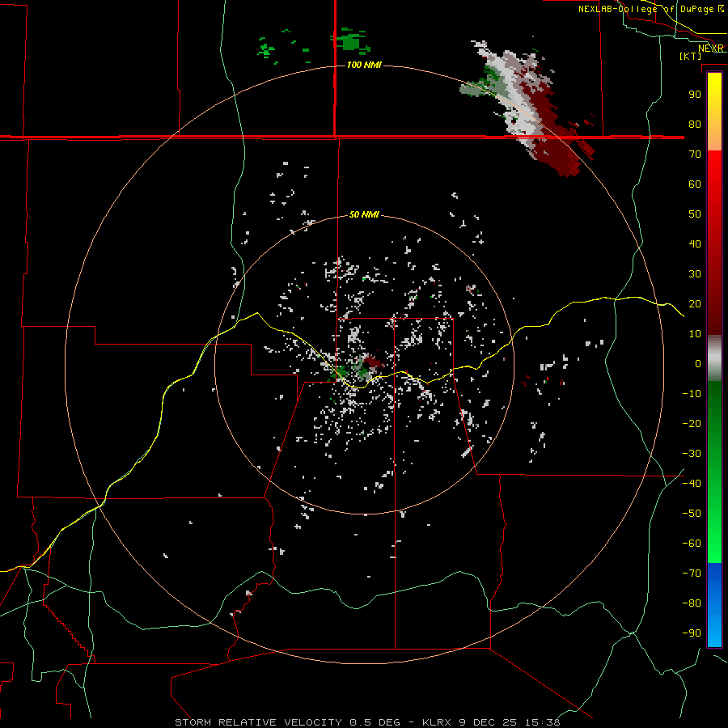
Task: Select the "-40" velocity scale value
Action: [x=692, y=484]
